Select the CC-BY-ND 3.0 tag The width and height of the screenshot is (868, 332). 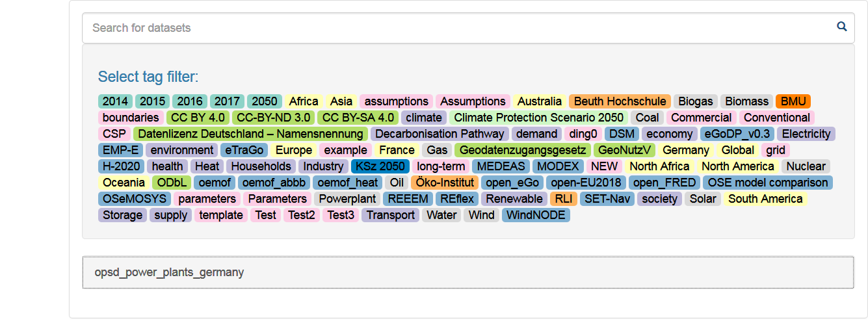coord(274,118)
